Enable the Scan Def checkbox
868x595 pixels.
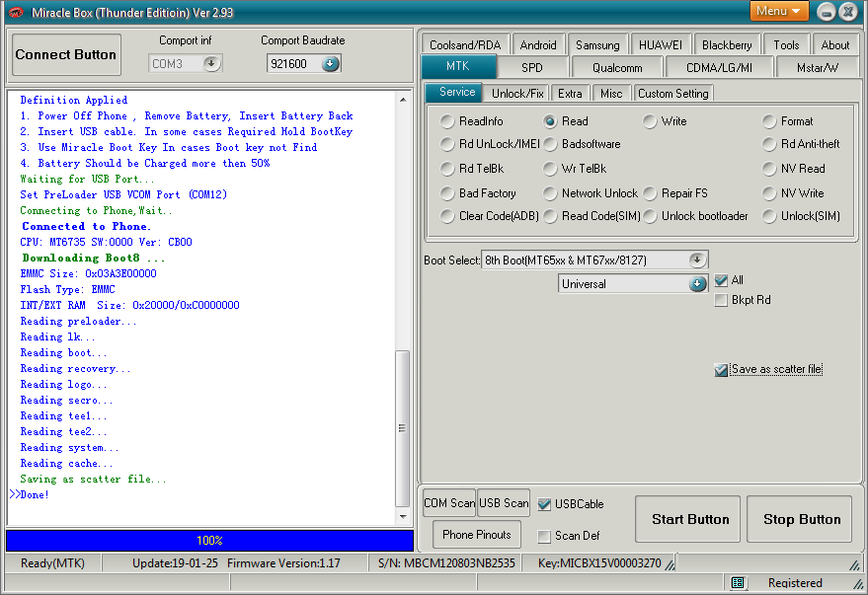pos(544,536)
